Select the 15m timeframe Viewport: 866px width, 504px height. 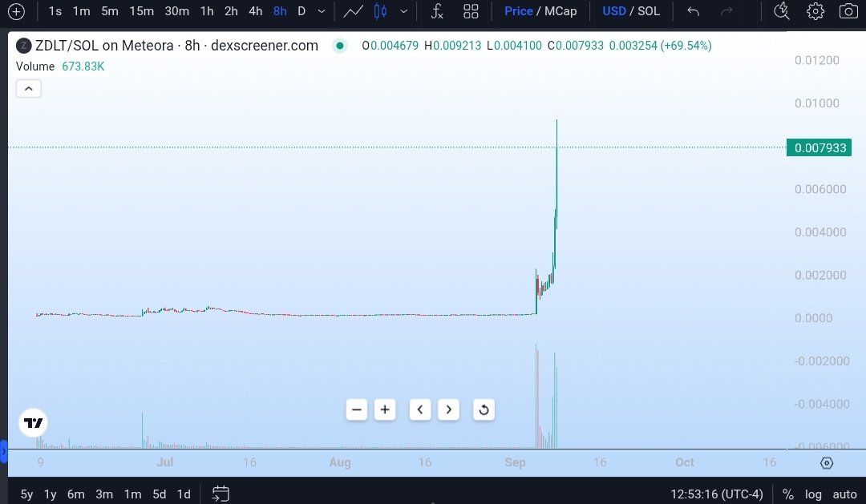(141, 11)
